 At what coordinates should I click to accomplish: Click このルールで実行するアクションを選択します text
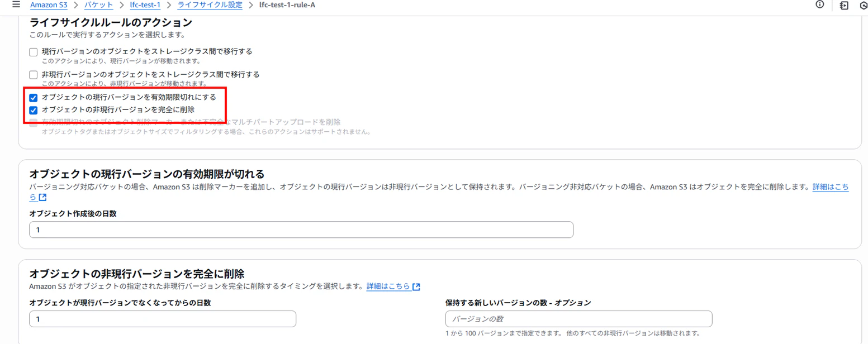coord(107,35)
